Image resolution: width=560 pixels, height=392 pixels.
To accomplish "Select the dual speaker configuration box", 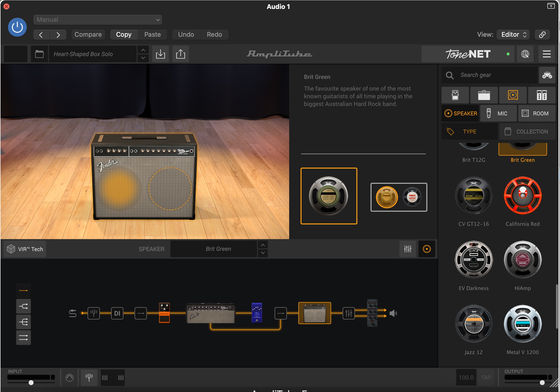I will click(399, 197).
